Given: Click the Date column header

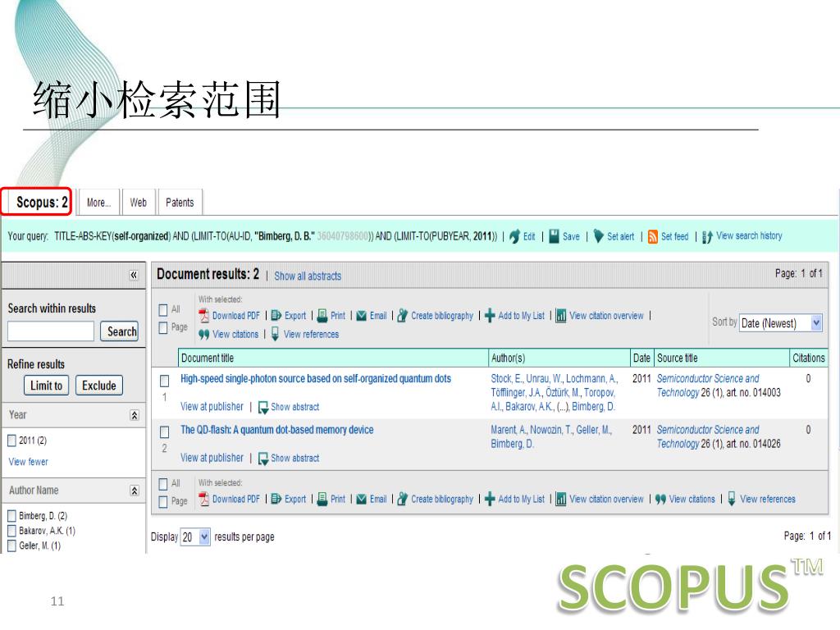Looking at the screenshot, I should 641,358.
